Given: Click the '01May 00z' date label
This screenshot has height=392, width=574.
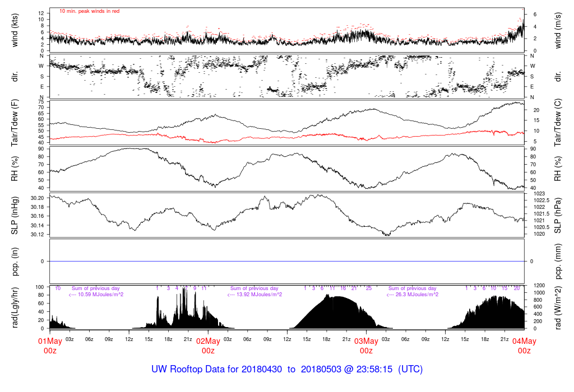Looking at the screenshot, I should [x=50, y=346].
